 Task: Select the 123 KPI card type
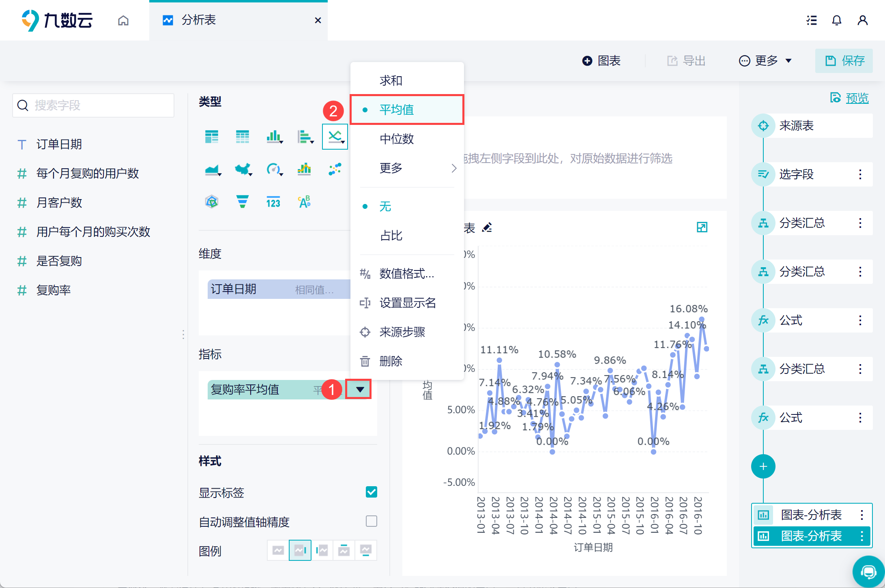pyautogui.click(x=273, y=202)
